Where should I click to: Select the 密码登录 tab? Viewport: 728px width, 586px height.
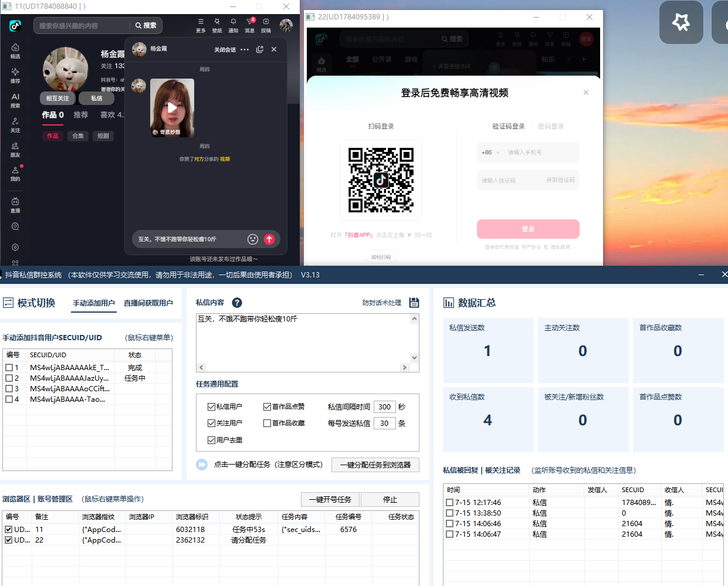[551, 126]
